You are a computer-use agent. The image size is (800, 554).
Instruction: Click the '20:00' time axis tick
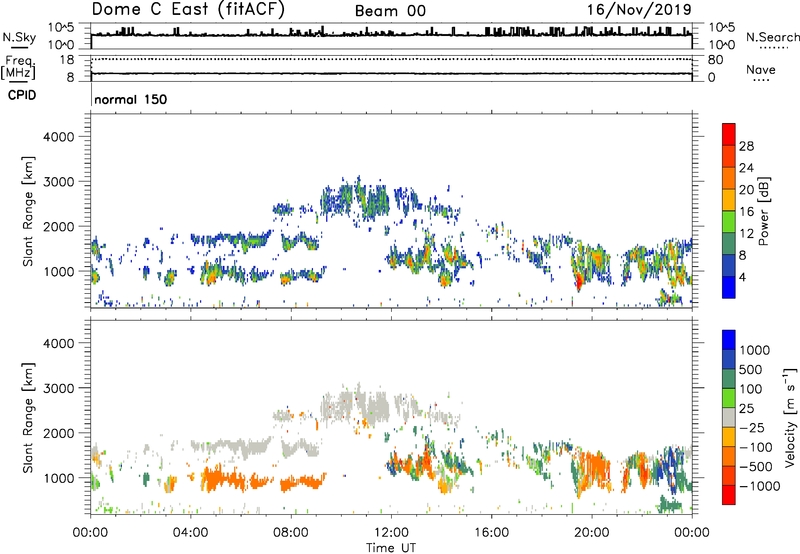(x=592, y=533)
